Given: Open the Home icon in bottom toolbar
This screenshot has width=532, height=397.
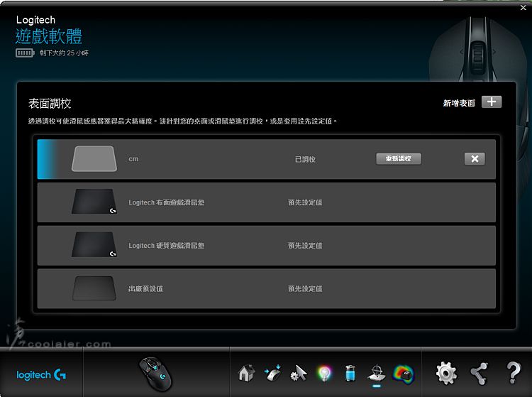Looking at the screenshot, I should coord(247,374).
